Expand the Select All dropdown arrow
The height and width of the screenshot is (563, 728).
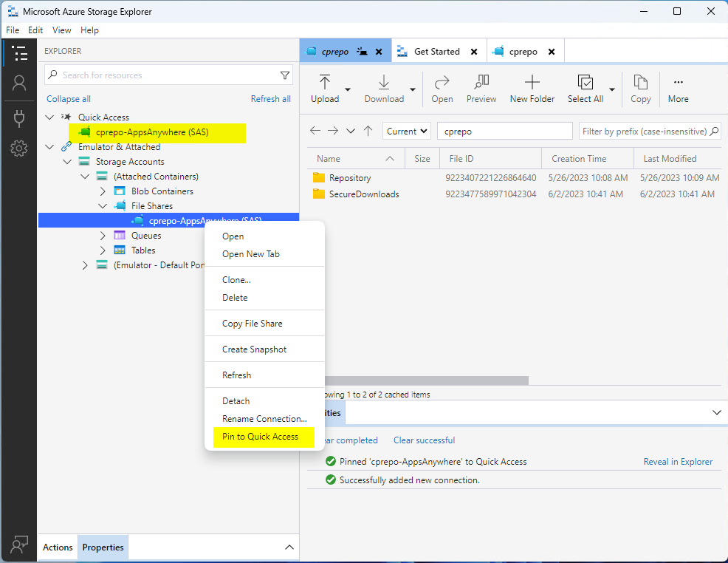612,89
